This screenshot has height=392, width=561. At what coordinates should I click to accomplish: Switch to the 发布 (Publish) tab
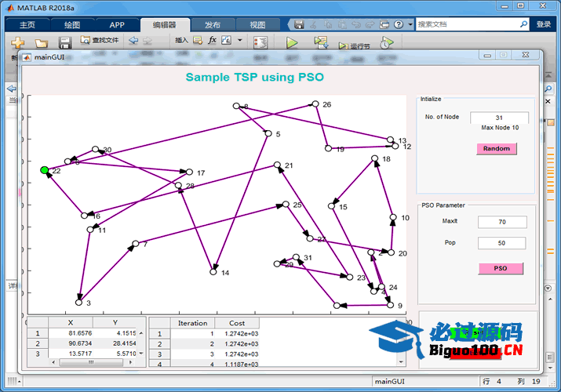(x=213, y=25)
